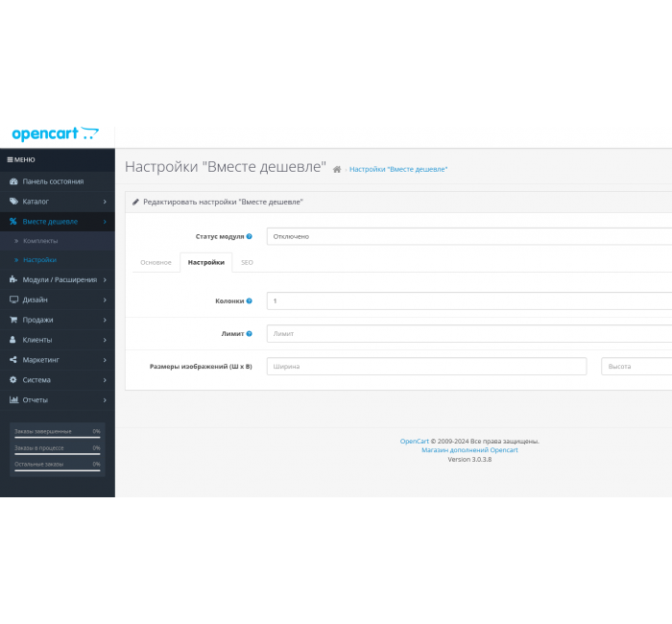
Task: Click the percent icon of Вместе дешевле
Action: 13,222
